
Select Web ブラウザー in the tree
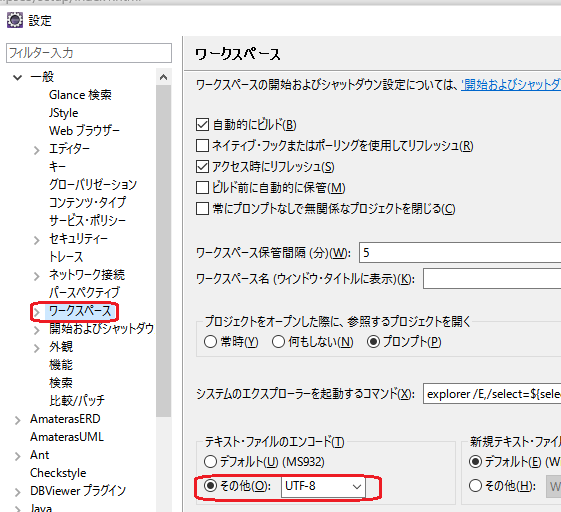coord(84,131)
